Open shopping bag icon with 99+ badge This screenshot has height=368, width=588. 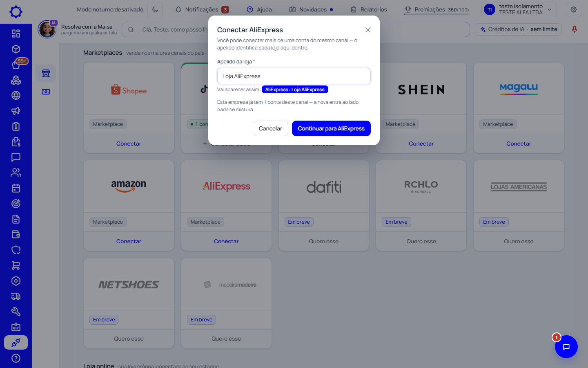(16, 65)
